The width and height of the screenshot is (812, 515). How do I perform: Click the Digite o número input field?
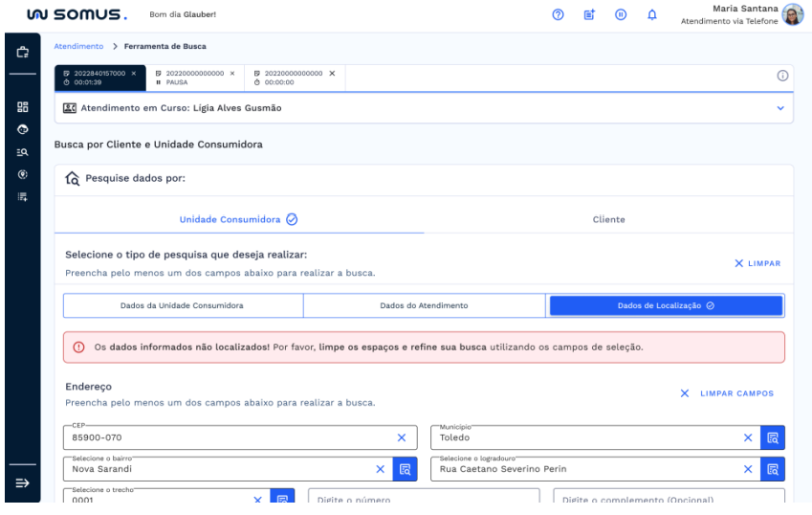point(425,500)
